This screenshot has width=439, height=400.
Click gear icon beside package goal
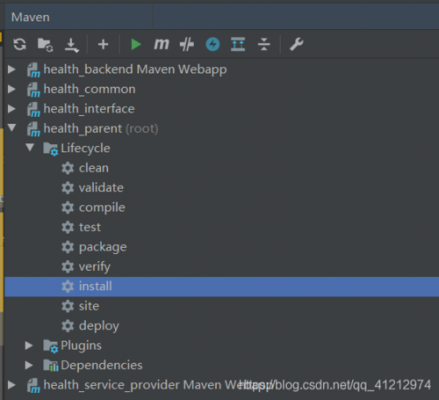coord(68,247)
